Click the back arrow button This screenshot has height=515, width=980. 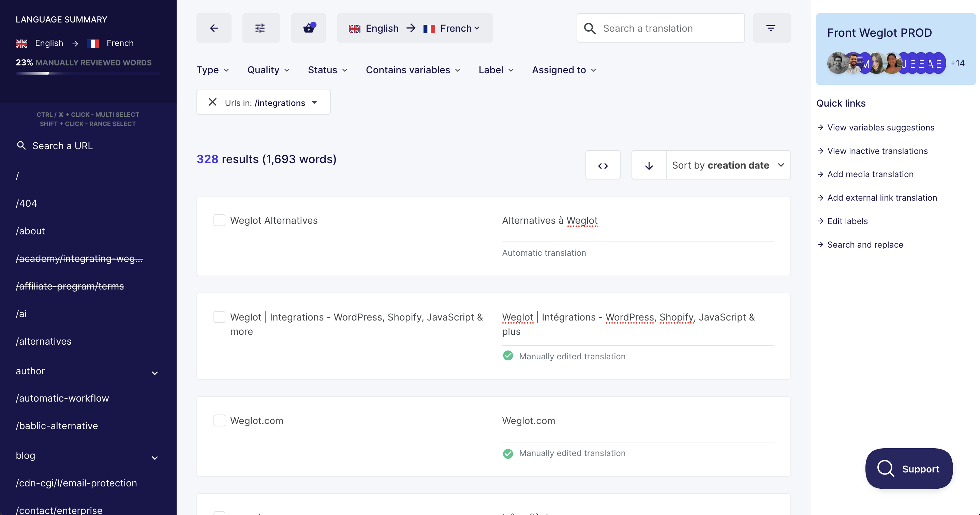click(x=214, y=28)
